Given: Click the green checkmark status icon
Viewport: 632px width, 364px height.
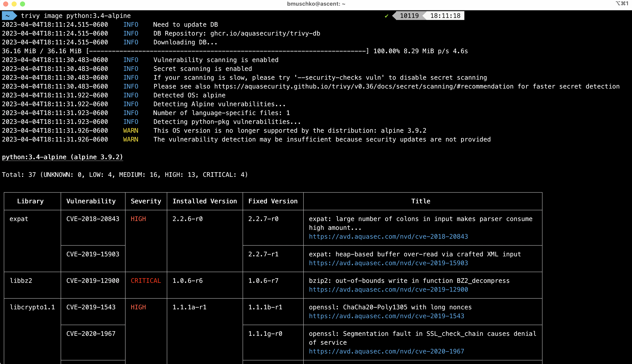Looking at the screenshot, I should pos(386,16).
